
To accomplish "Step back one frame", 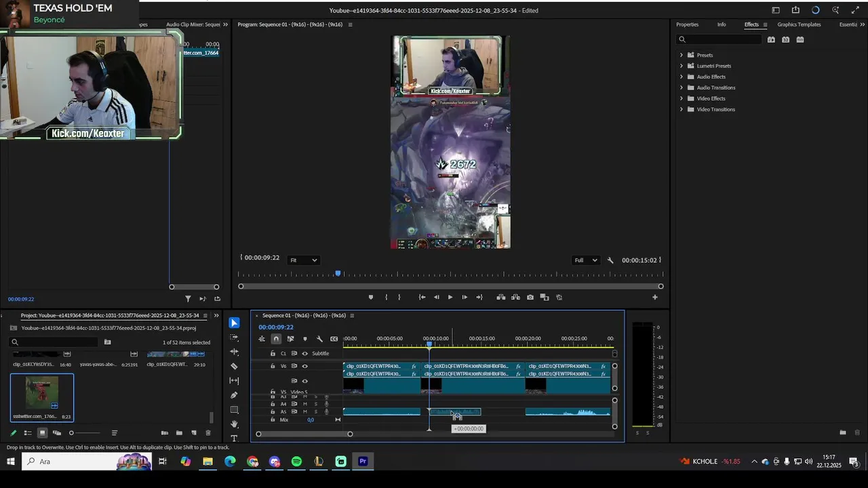I will [x=436, y=297].
